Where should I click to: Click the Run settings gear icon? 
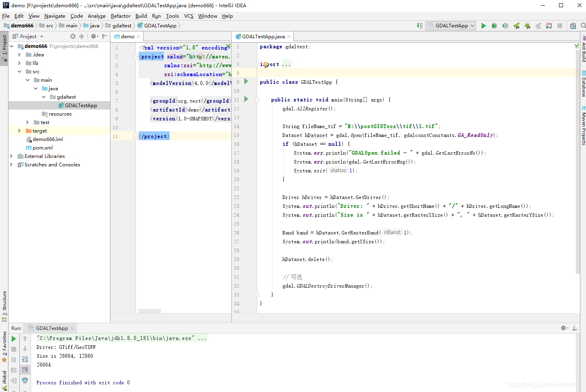pos(564,328)
